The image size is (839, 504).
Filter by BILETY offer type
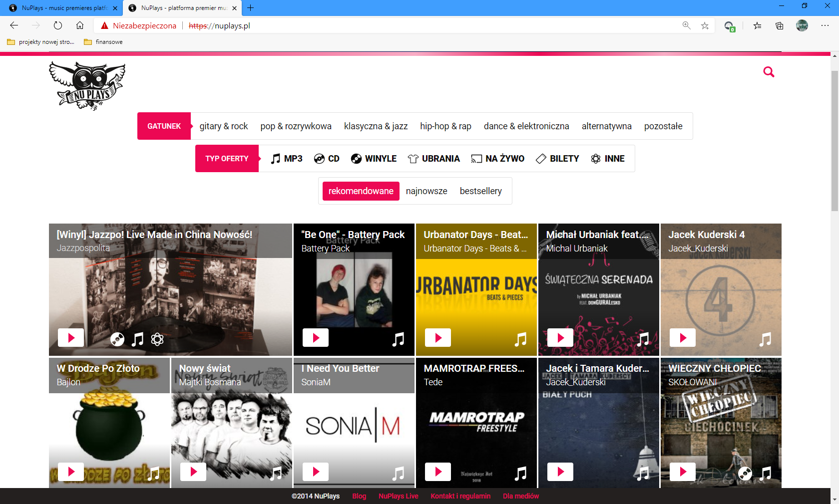[557, 159]
